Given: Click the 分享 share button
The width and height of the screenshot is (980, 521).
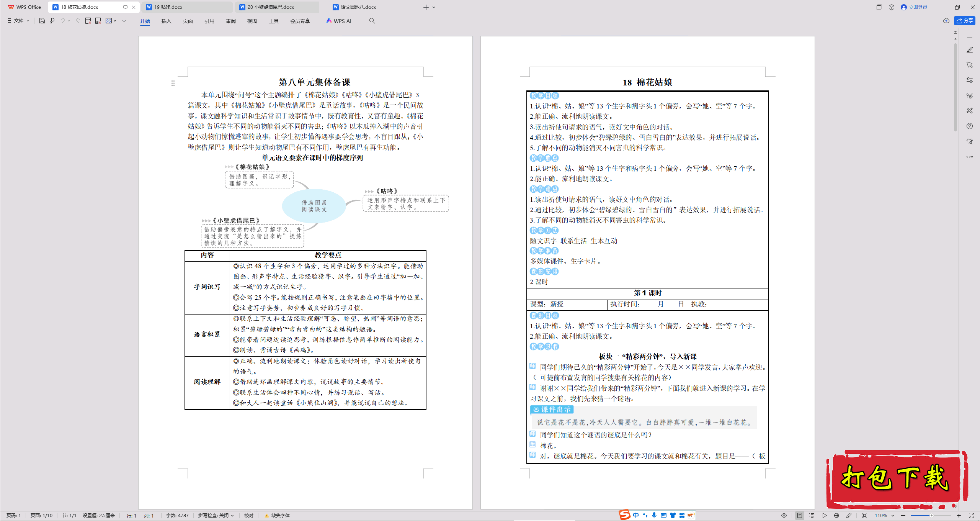Looking at the screenshot, I should click(965, 21).
